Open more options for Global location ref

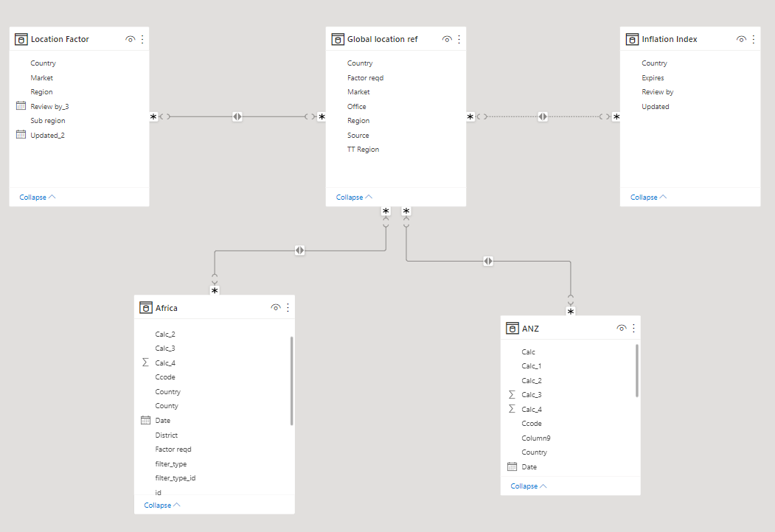(459, 39)
